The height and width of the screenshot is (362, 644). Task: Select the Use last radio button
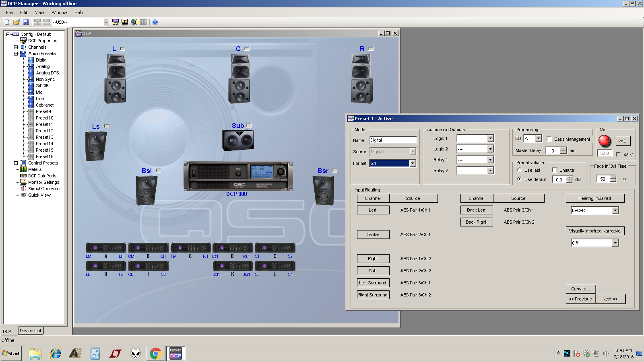520,170
